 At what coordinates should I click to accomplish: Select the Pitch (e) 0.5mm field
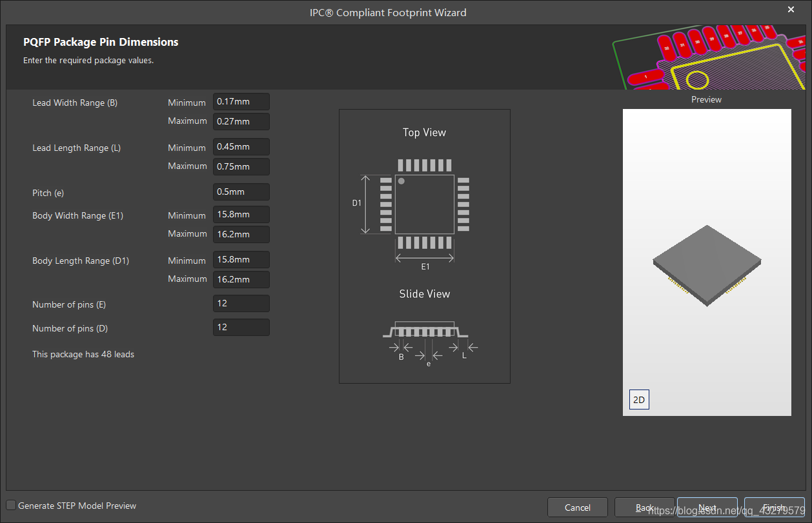click(x=241, y=192)
